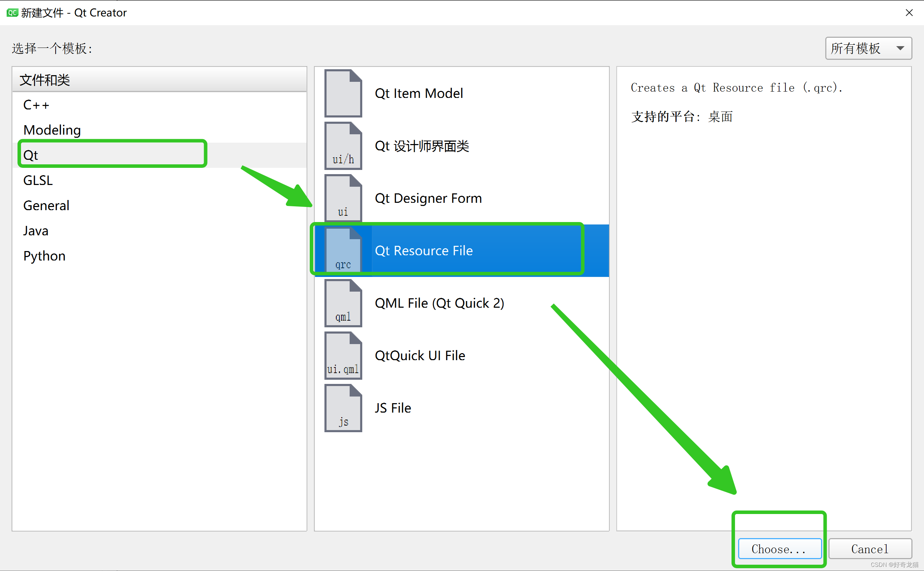This screenshot has width=924, height=571.
Task: Click the ui Designer Form icon
Action: (343, 198)
